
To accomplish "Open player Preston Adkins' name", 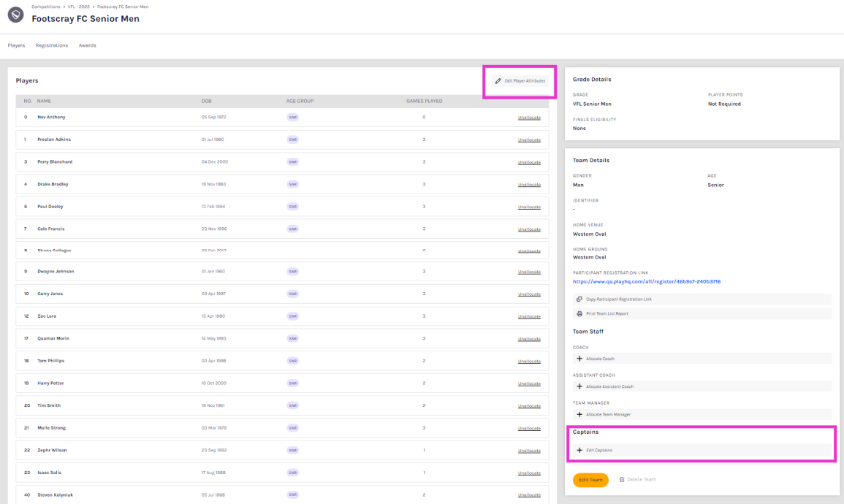I will pyautogui.click(x=54, y=140).
